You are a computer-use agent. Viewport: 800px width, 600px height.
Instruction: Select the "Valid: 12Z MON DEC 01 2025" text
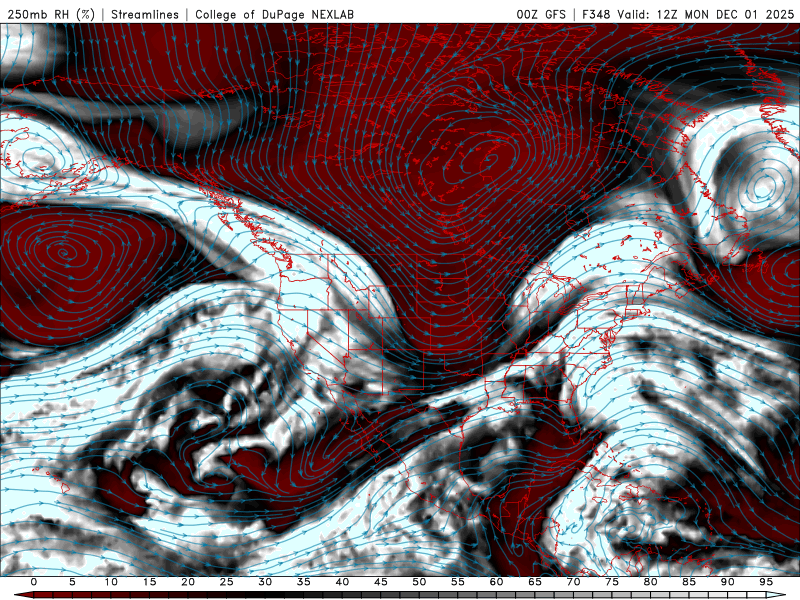(x=705, y=14)
